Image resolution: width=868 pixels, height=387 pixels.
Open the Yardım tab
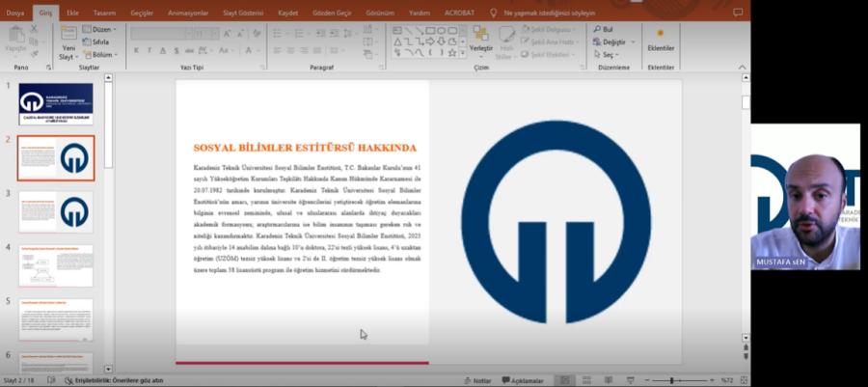[x=420, y=13]
